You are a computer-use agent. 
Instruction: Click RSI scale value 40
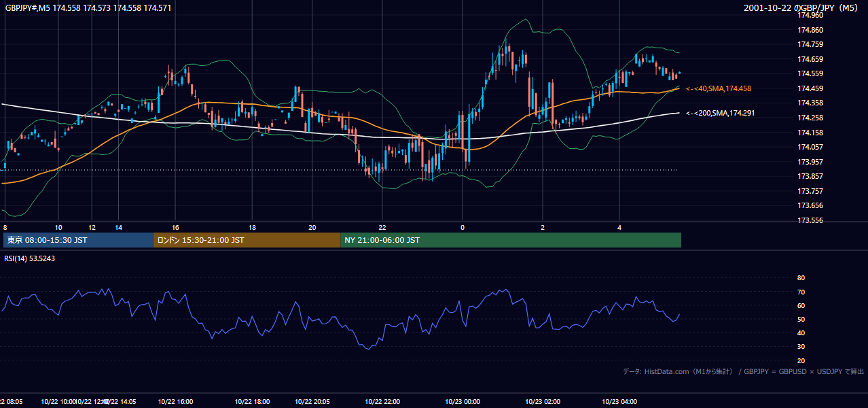coord(801,333)
